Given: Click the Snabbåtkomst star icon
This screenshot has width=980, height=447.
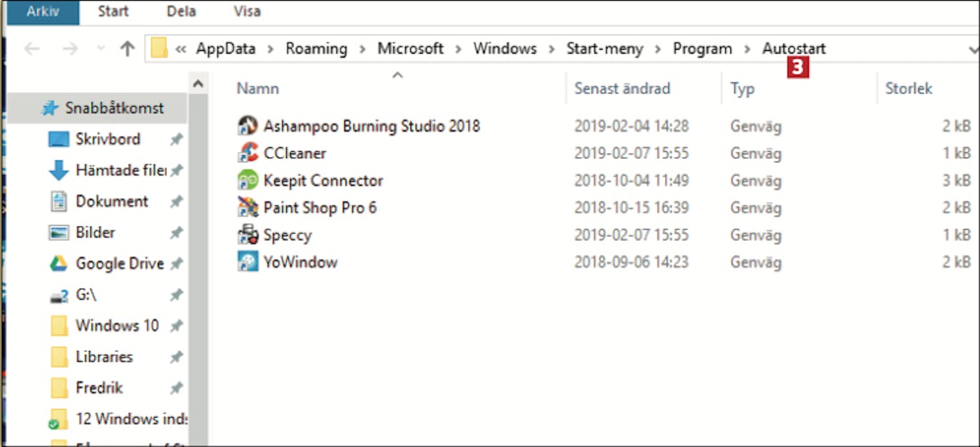Looking at the screenshot, I should pyautogui.click(x=50, y=108).
